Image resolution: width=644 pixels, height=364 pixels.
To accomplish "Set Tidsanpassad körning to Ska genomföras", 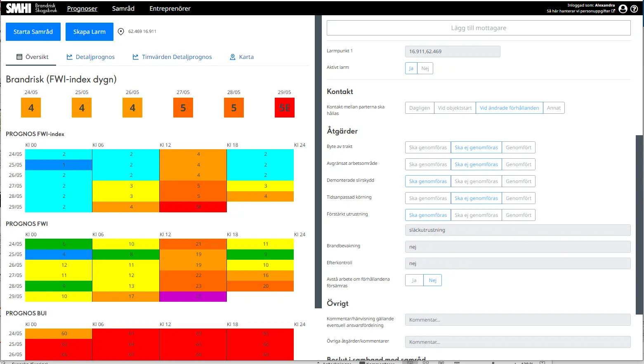I will coord(428,198).
